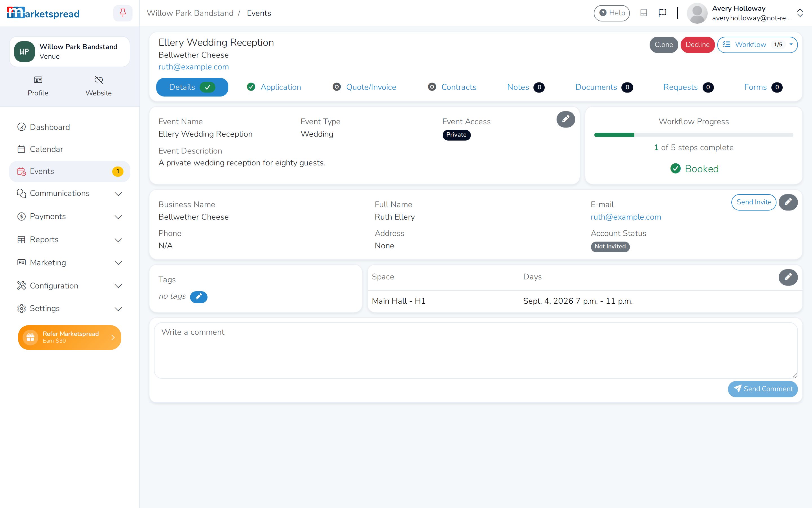Edit event details pencil icon

(565, 119)
